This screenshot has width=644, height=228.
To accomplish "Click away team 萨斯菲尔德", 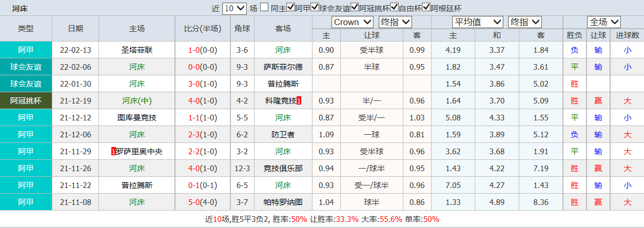I will pos(283,67).
